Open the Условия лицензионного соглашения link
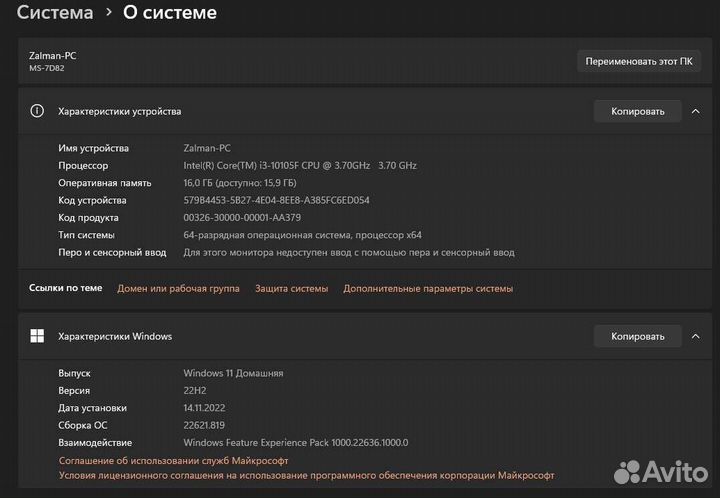This screenshot has height=498, width=720. pyautogui.click(x=306, y=476)
